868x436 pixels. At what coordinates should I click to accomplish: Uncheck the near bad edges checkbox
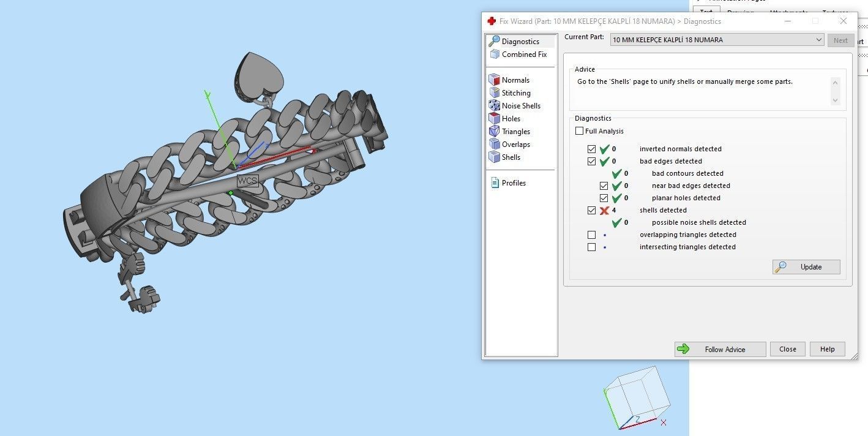tap(604, 186)
